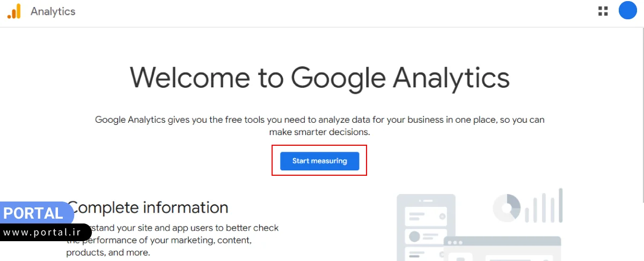Click the orange Google Analytics logo icon
This screenshot has width=644, height=261.
pos(14,11)
